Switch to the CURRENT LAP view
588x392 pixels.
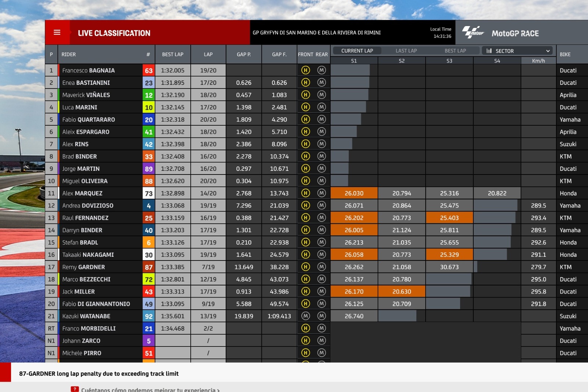(357, 51)
